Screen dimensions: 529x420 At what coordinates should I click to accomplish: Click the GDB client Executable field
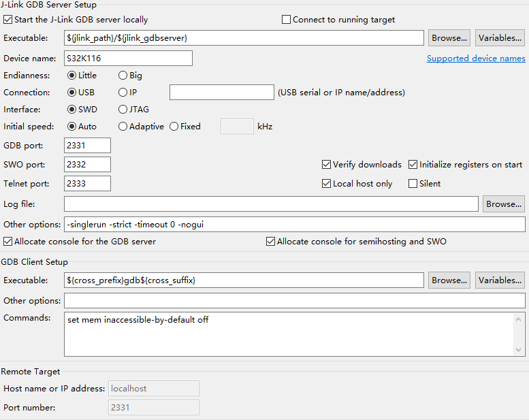click(x=244, y=280)
